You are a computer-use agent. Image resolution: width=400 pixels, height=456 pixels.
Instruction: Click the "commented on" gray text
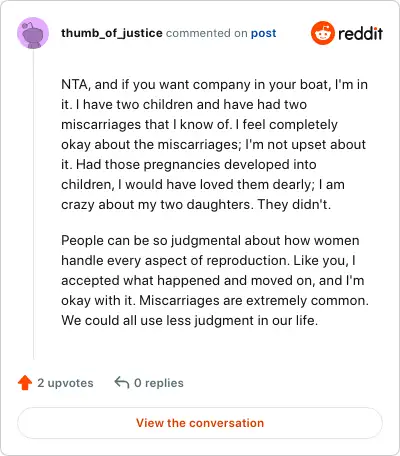click(x=207, y=33)
